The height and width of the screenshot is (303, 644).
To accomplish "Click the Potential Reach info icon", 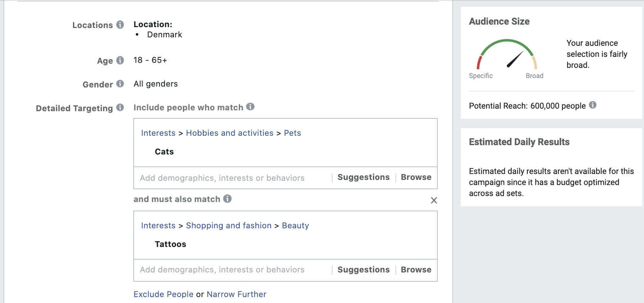I will (593, 105).
